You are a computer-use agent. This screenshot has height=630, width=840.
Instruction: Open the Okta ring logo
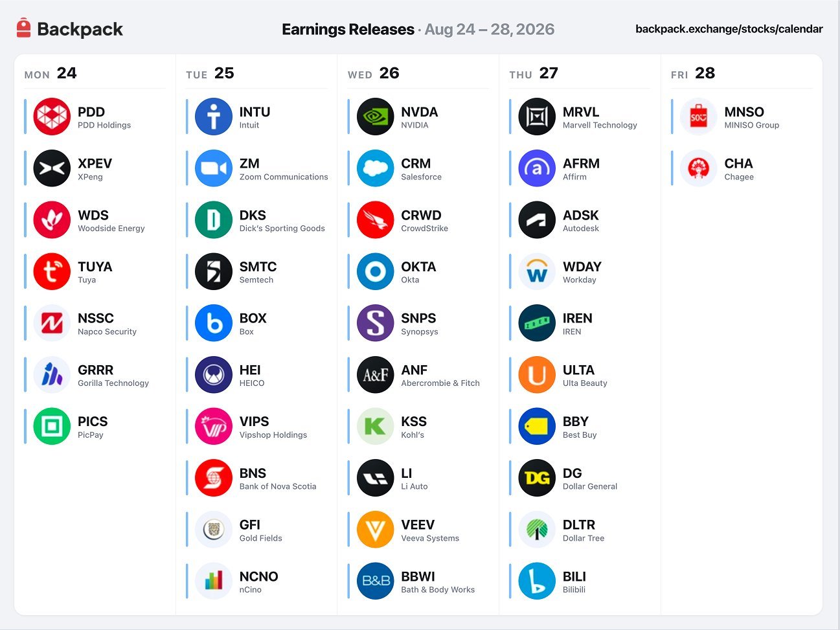(x=376, y=271)
